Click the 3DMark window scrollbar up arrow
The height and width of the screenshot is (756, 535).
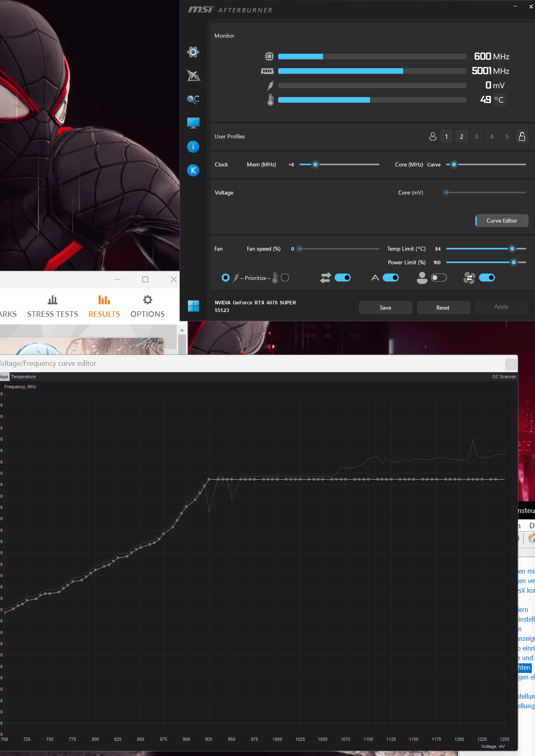[182, 330]
